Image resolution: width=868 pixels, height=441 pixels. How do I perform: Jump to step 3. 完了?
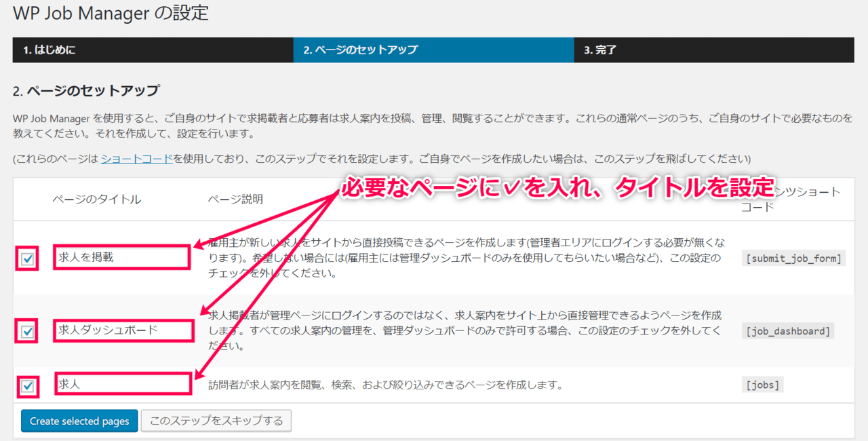click(714, 50)
